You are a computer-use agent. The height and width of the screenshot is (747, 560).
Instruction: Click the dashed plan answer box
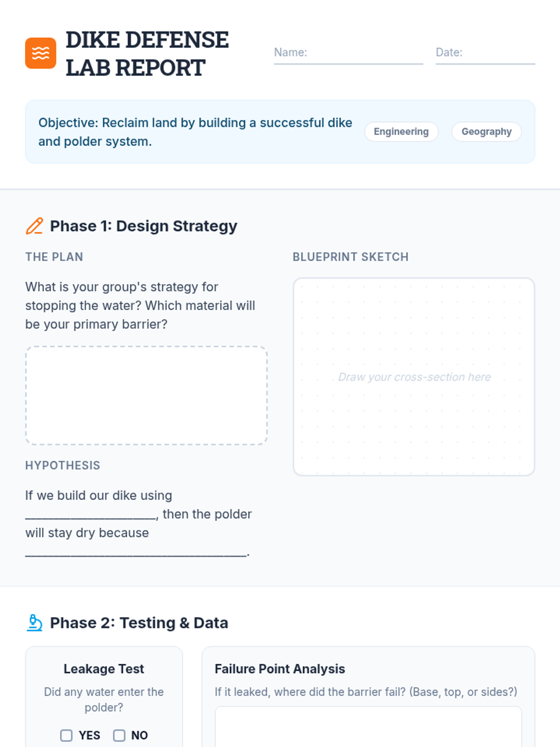click(146, 395)
